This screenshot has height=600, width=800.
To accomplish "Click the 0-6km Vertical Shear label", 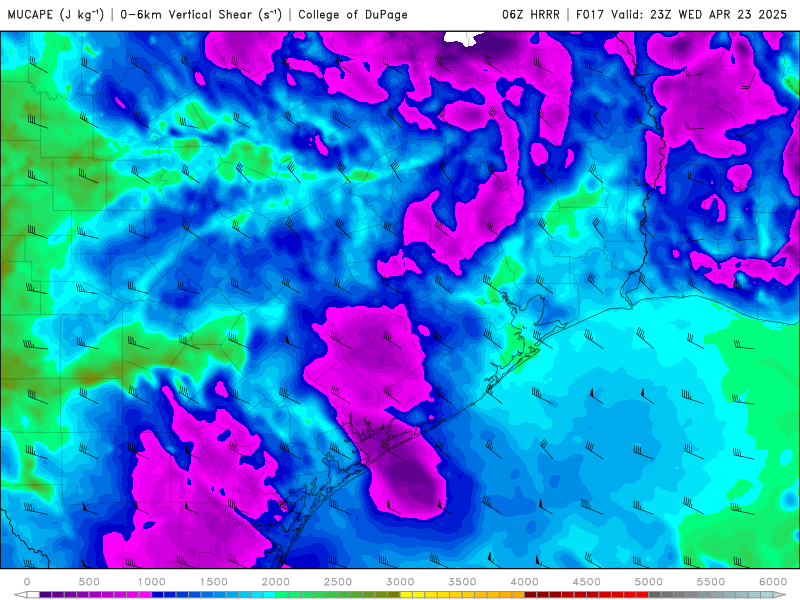I will click(x=201, y=14).
